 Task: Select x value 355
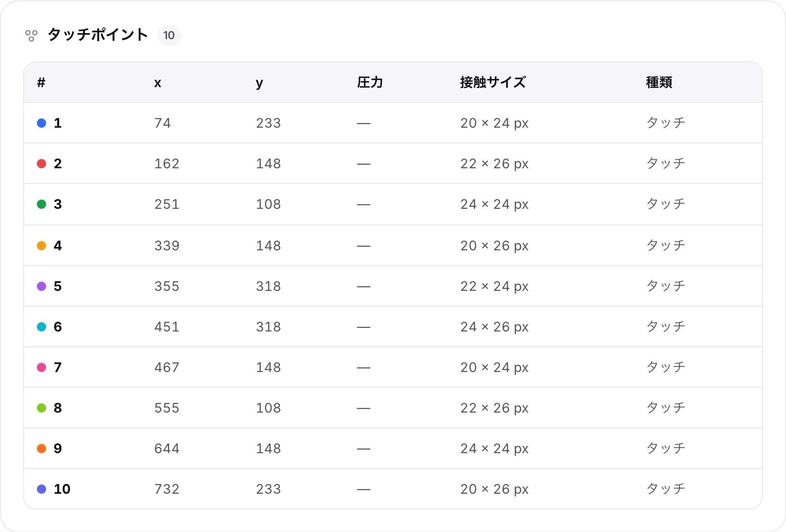click(167, 286)
